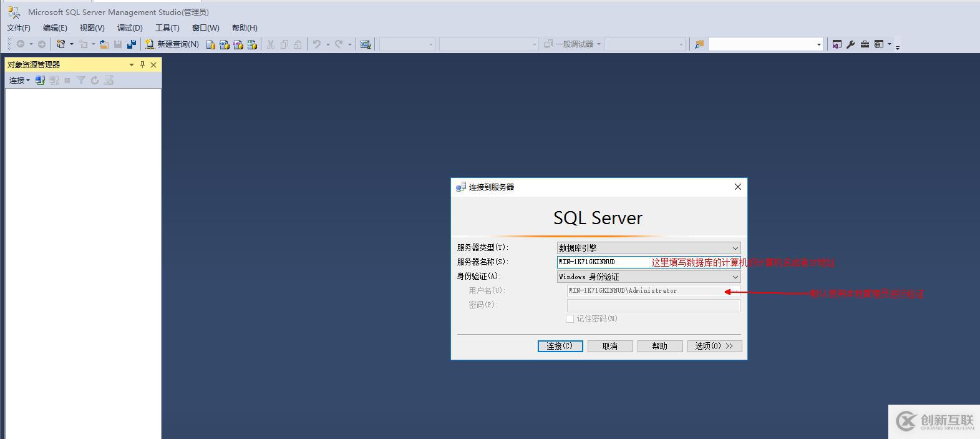Image resolution: width=980 pixels, height=439 pixels.
Task: Click the copy toolbar icon
Action: [284, 44]
